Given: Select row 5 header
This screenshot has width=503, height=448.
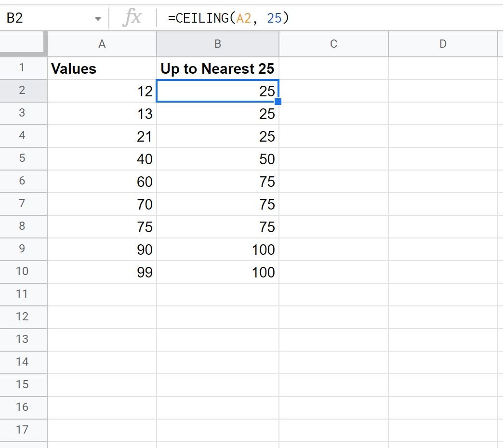Looking at the screenshot, I should click(22, 158).
